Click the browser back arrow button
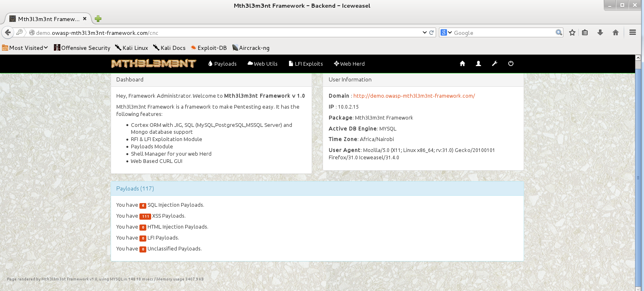644x291 pixels. click(x=8, y=32)
